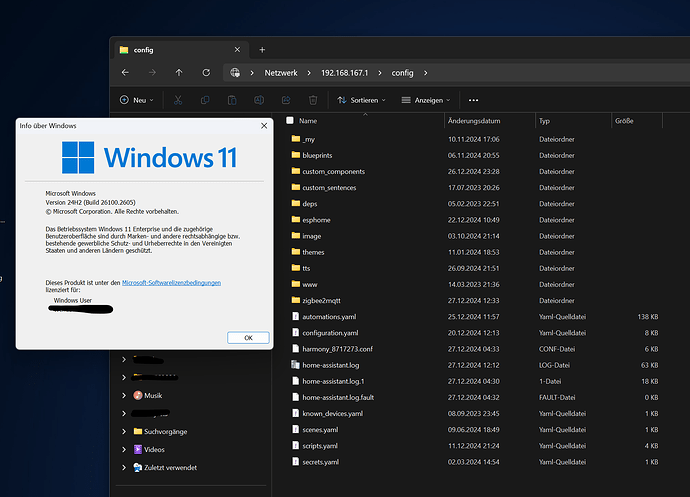
Task: Select the home-assistant.log file icon
Action: [295, 365]
